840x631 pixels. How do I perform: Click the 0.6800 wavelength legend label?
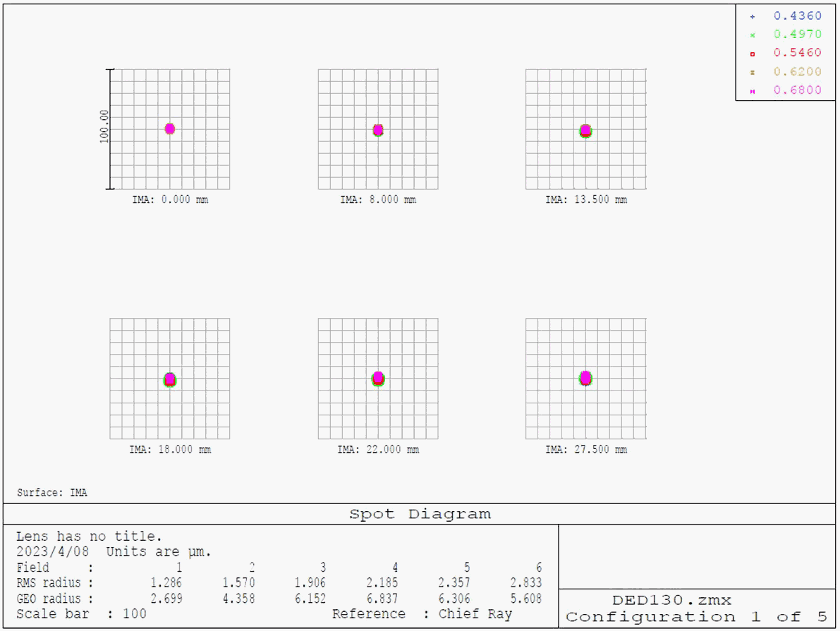pos(797,90)
